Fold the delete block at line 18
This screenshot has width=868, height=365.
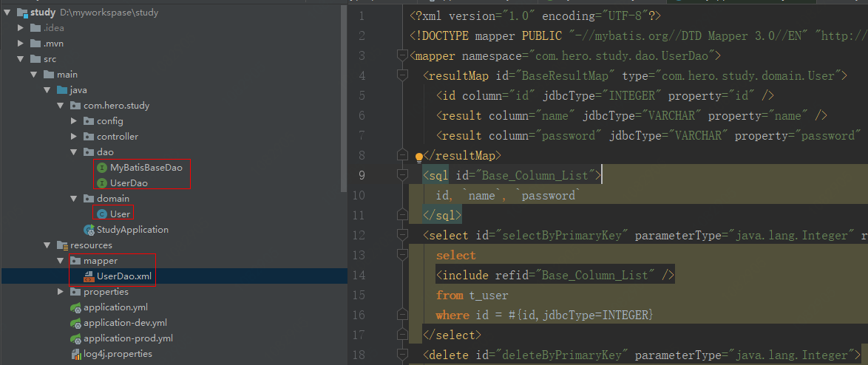pyautogui.click(x=402, y=355)
